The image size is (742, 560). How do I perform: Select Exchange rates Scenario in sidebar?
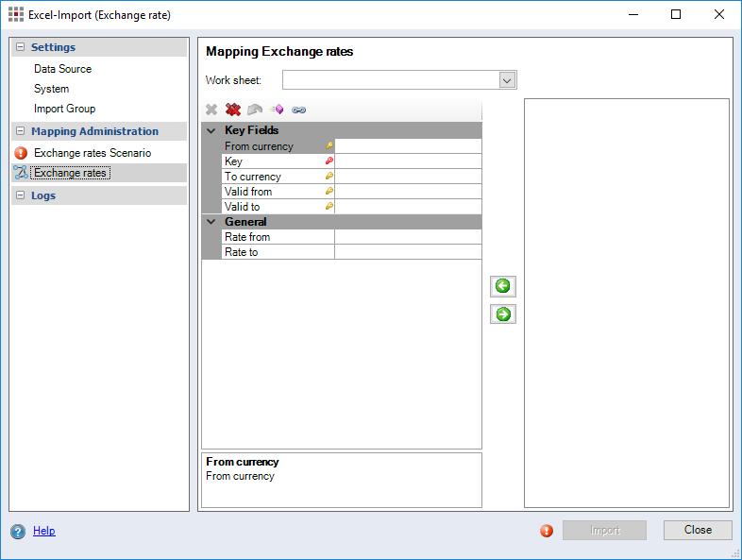(92, 153)
